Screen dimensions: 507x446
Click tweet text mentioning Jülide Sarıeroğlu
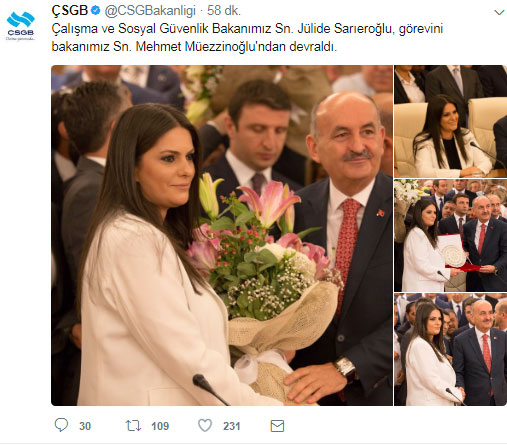(x=247, y=29)
